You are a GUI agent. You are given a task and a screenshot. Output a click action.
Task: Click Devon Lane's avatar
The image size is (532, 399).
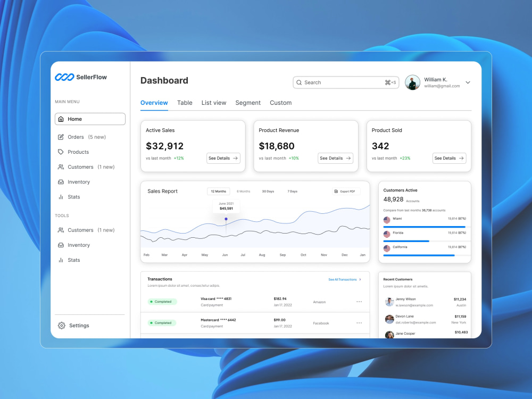pos(389,319)
